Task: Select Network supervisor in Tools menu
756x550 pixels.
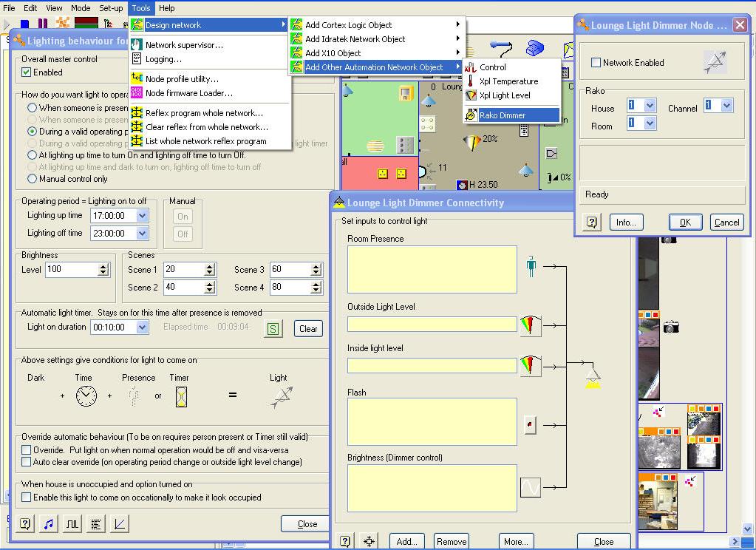Action: click(x=183, y=45)
